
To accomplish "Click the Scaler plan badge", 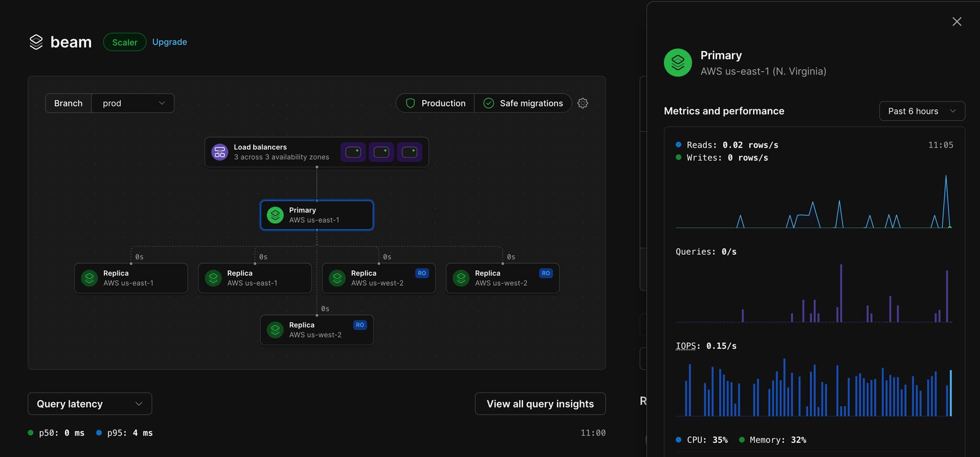I will (x=124, y=42).
